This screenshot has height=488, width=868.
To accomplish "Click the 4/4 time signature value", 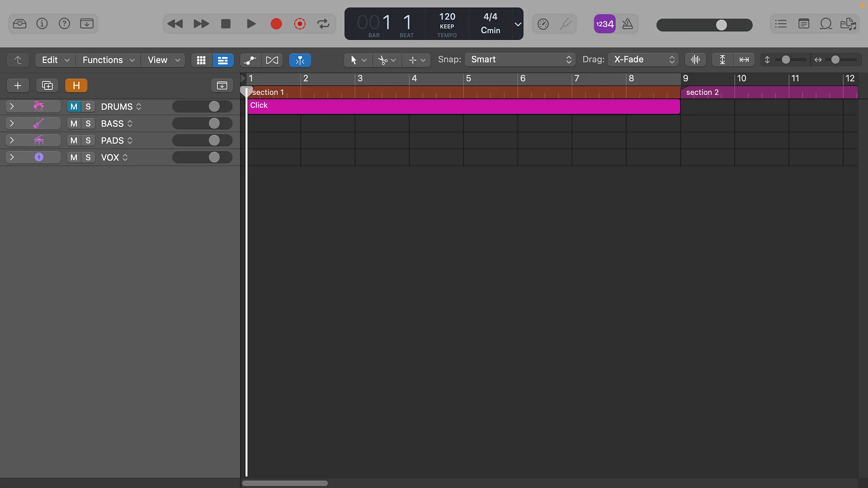I will click(491, 17).
